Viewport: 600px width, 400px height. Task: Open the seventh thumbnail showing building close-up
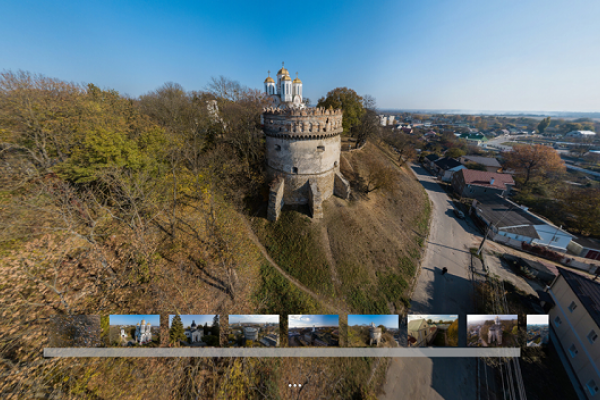(x=432, y=330)
